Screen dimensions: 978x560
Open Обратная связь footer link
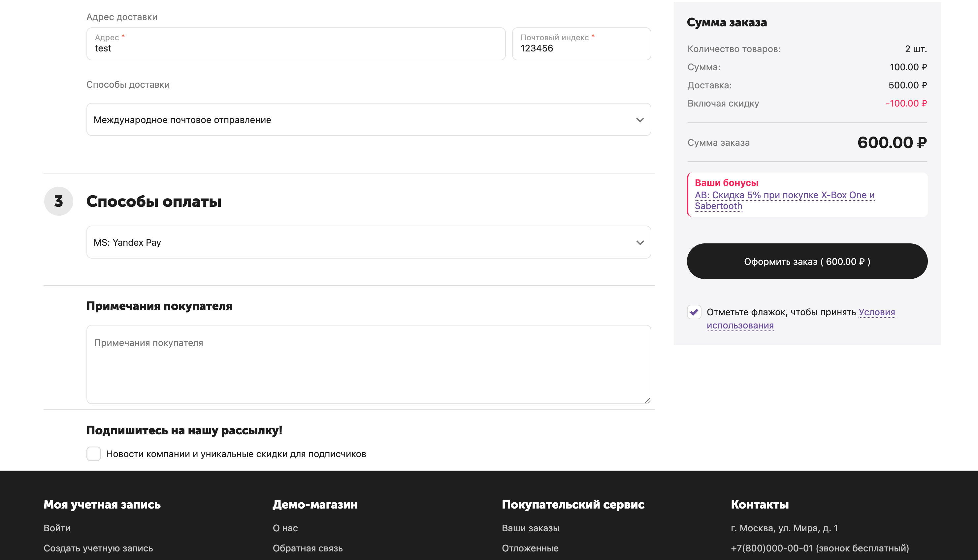coord(308,548)
